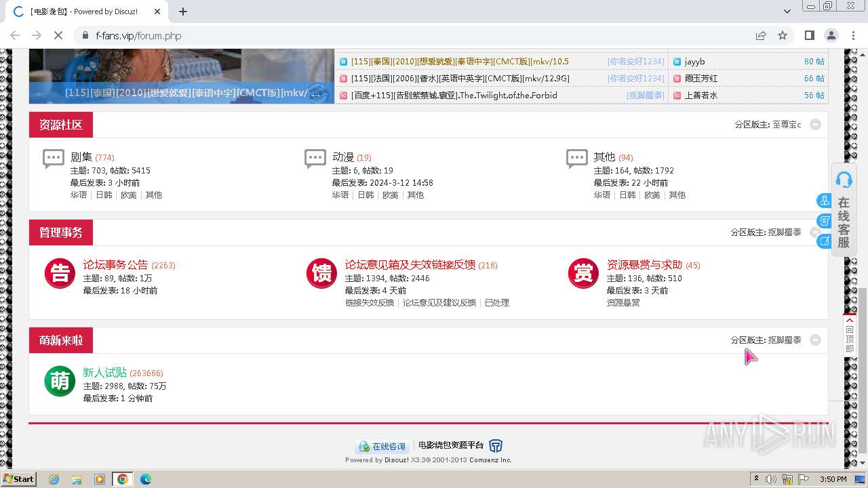868x488 pixels.
Task: Open user 顾玉芳红 profile link
Action: coord(701,79)
